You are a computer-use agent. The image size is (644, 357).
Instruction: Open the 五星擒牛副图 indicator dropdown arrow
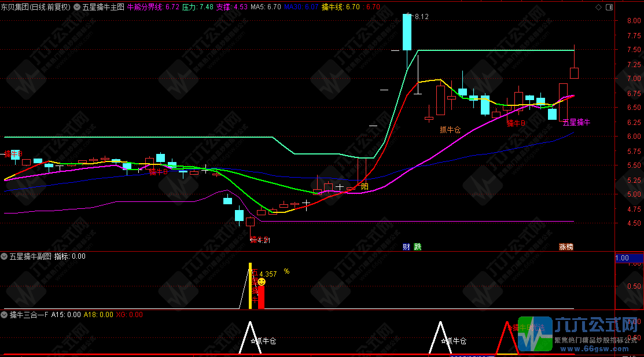[5, 256]
